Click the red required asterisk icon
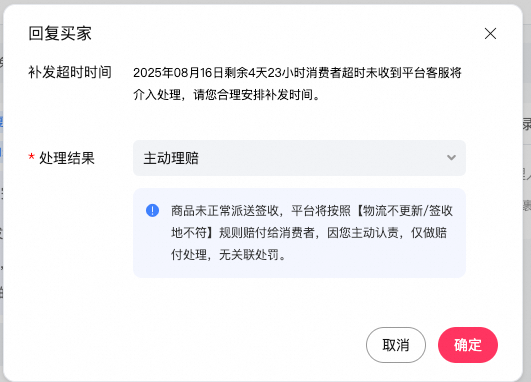Viewport: 531px width, 382px height. pos(31,156)
